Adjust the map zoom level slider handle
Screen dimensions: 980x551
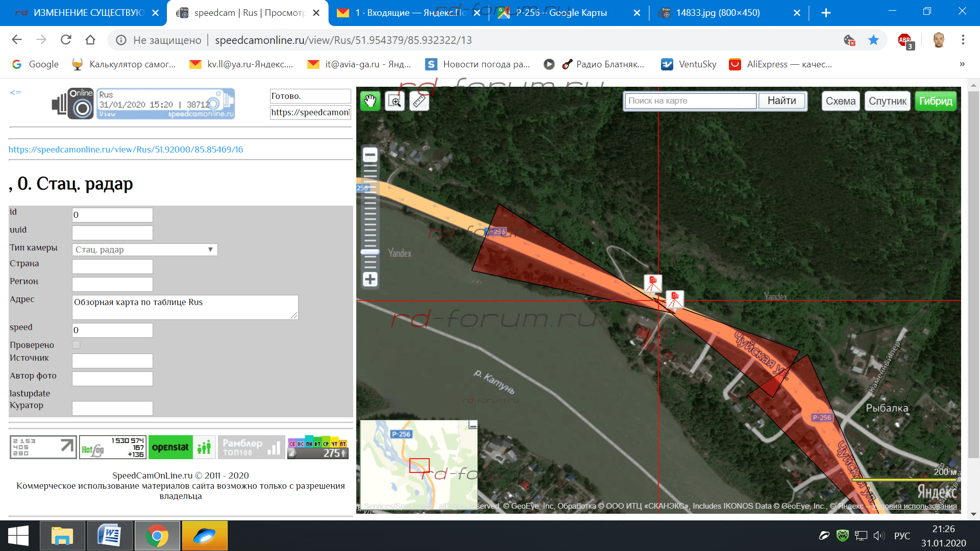(370, 252)
